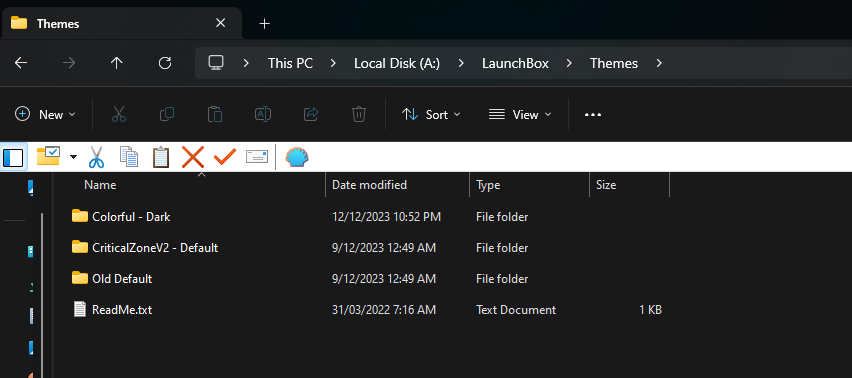Toggle the navigation pane button
The height and width of the screenshot is (378, 852).
13,158
